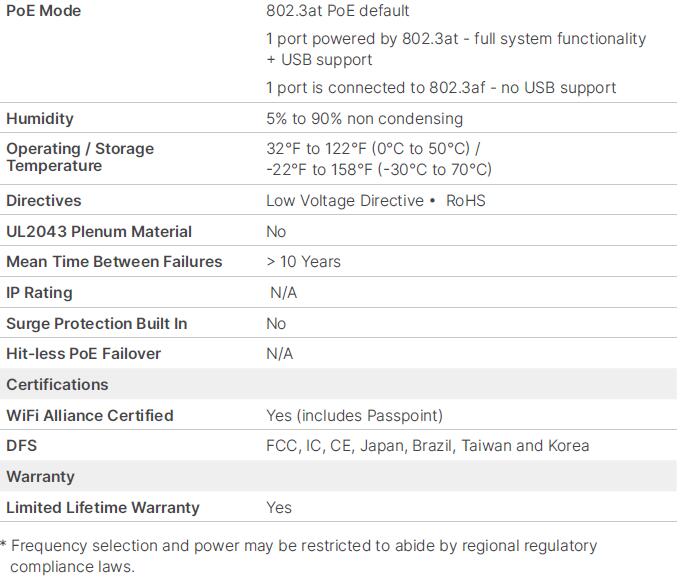This screenshot has width=683, height=585.
Task: Click the DFS row label
Action: [22, 446]
